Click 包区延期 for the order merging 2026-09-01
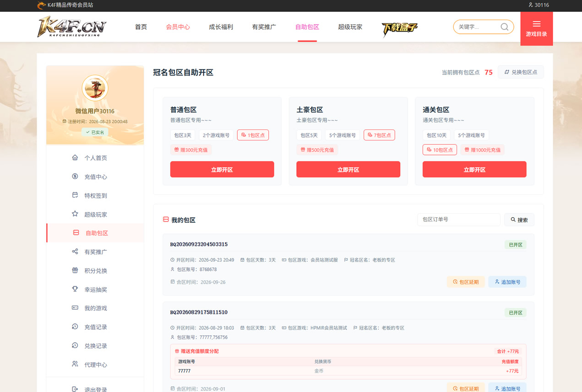Screen dimensions: 582x392 (466, 388)
